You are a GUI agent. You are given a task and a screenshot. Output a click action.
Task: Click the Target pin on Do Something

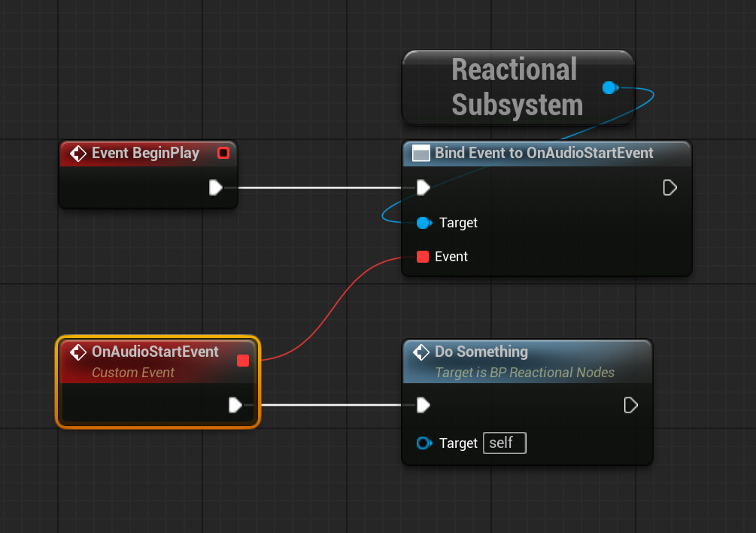pyautogui.click(x=424, y=443)
